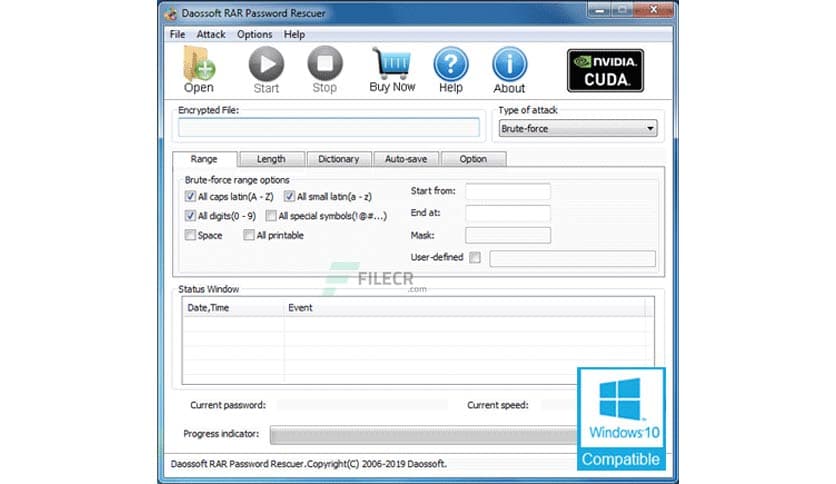Enable the Space checkbox
836x484 pixels.
click(x=190, y=235)
